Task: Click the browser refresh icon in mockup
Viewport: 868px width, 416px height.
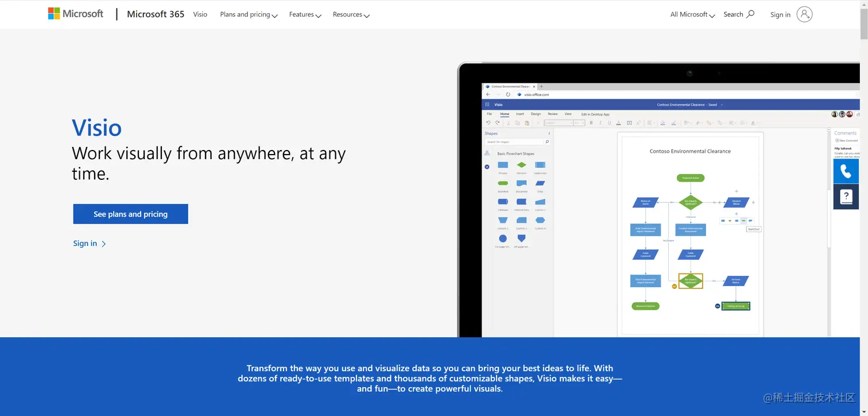Action: 508,94
